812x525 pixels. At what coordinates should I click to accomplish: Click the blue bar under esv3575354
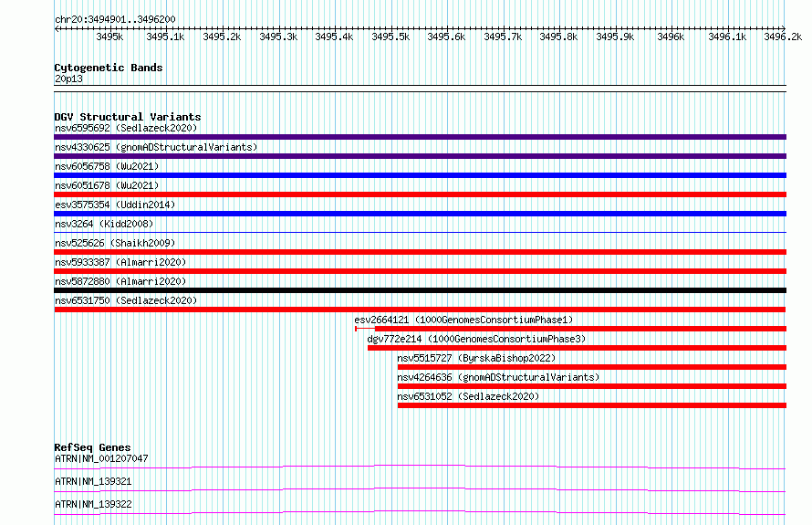tap(420, 214)
